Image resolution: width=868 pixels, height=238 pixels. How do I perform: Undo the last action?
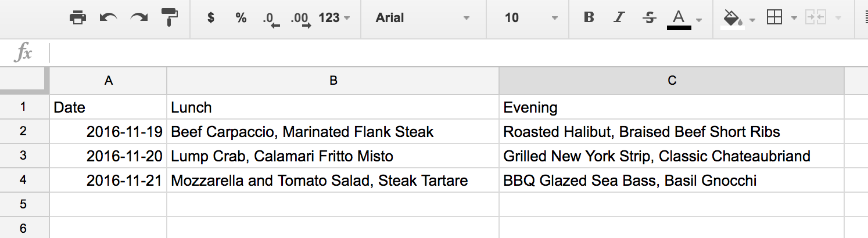pyautogui.click(x=108, y=18)
